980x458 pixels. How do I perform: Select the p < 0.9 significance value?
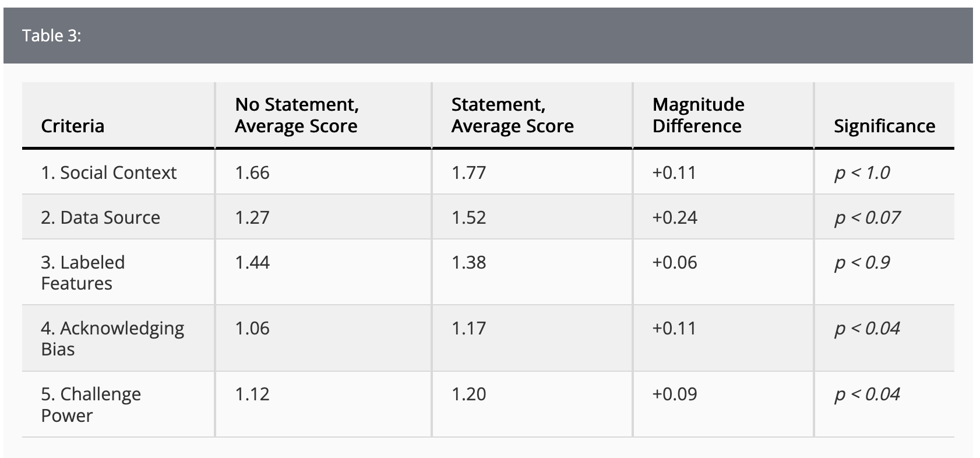[862, 262]
